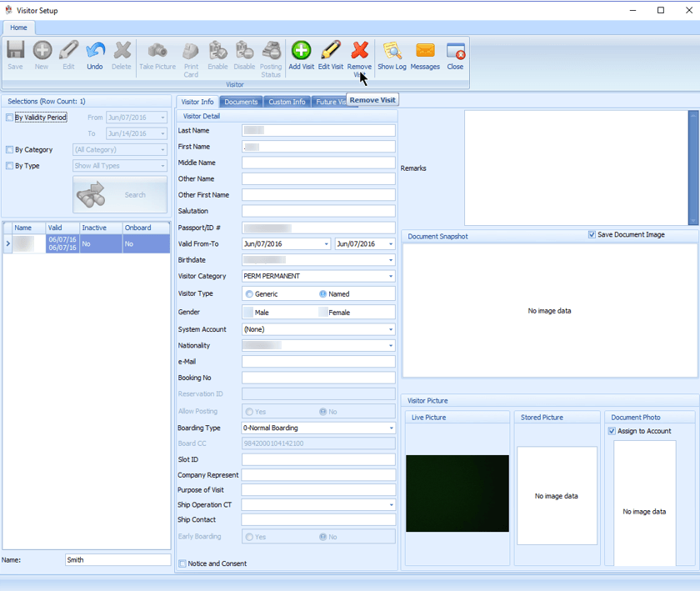Click the Onboard column header
This screenshot has width=700, height=591.
coord(146,228)
